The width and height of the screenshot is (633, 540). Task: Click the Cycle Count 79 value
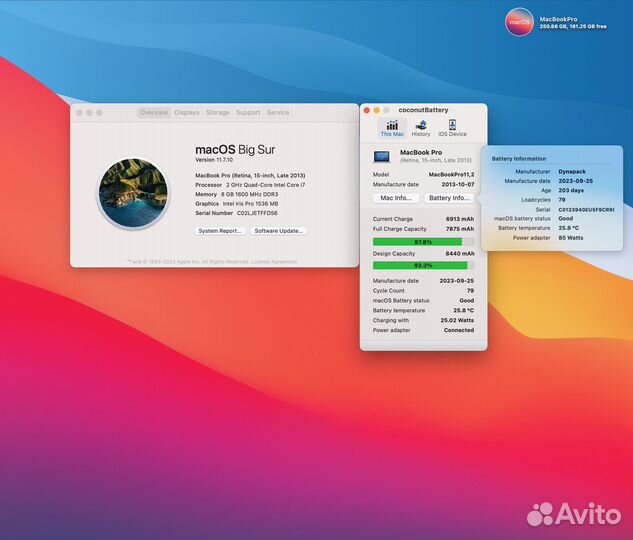[x=470, y=291]
